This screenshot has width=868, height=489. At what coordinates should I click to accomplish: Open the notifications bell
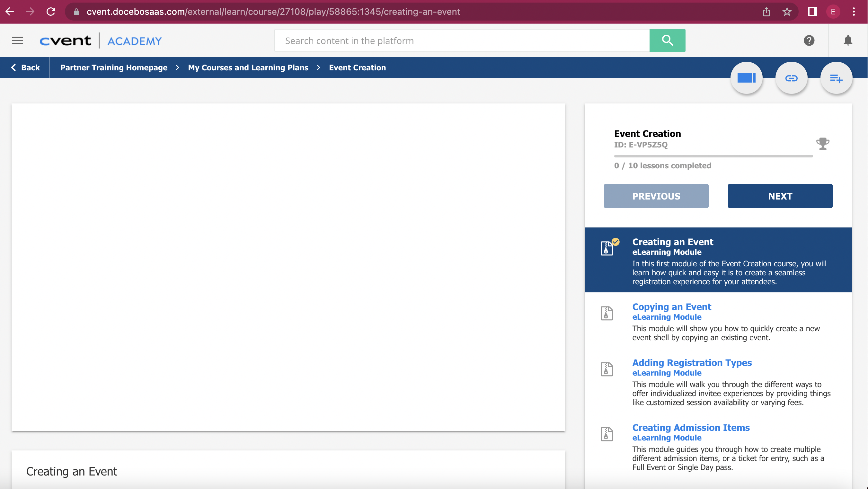848,41
